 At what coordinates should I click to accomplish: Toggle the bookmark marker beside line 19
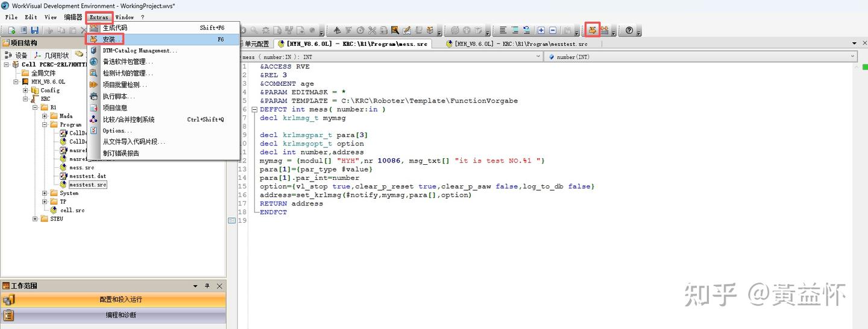(x=231, y=221)
